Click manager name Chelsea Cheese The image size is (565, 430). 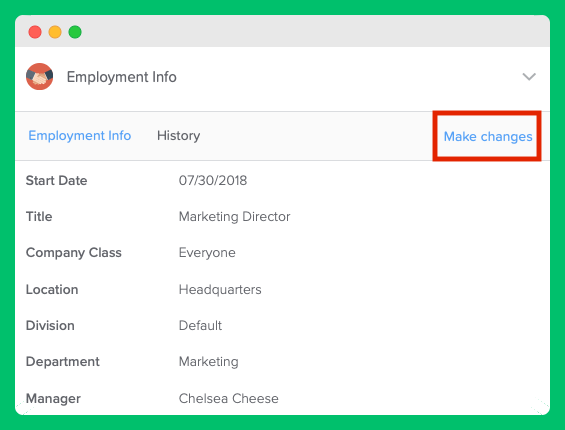click(x=228, y=398)
